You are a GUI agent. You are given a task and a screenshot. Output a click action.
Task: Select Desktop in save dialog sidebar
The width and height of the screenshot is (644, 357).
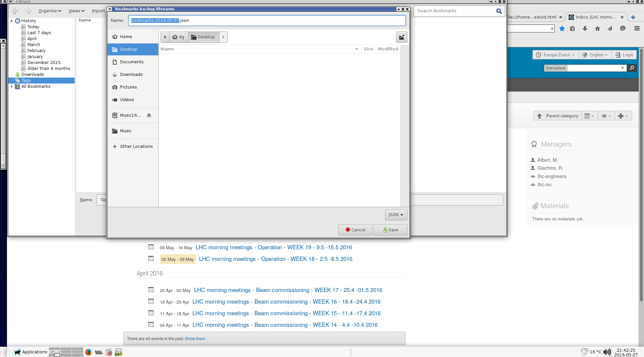(x=133, y=49)
